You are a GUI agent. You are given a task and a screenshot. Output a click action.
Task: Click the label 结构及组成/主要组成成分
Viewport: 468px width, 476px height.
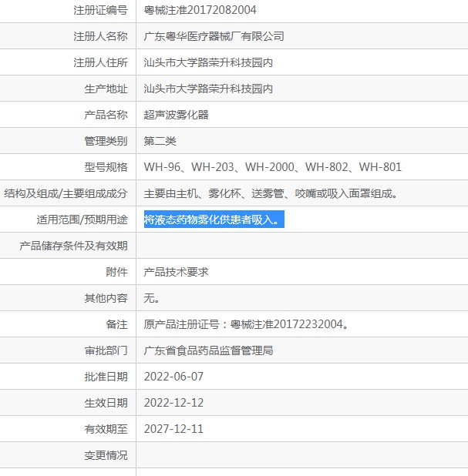[x=66, y=193]
